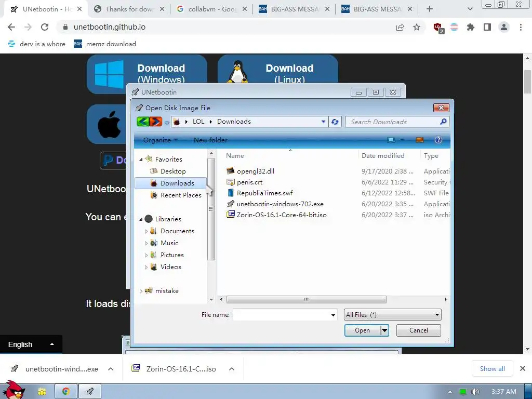Open Zorin-OS download item menu
The height and width of the screenshot is (399, 532).
tap(232, 369)
